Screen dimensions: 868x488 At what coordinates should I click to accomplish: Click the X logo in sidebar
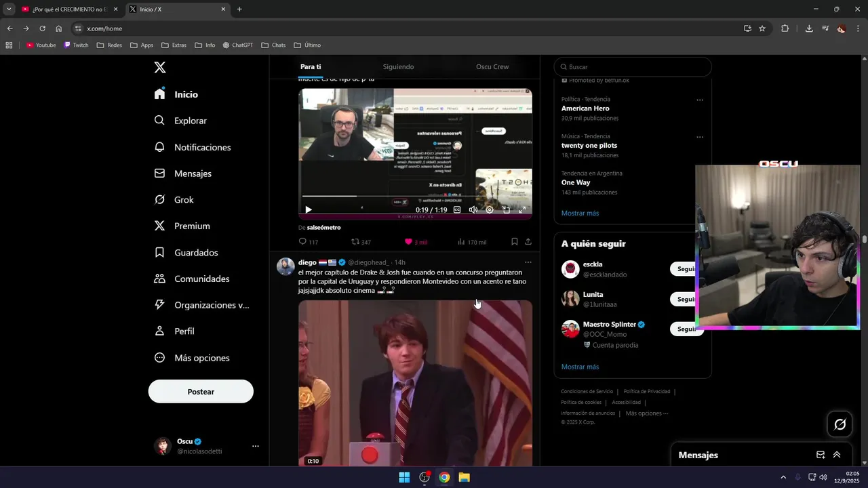[x=160, y=67]
